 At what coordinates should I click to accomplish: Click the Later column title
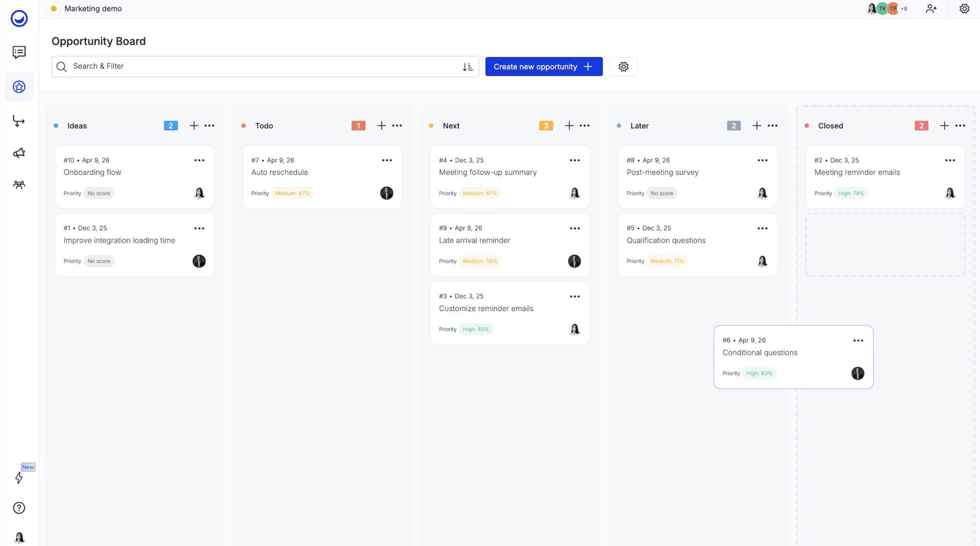coord(640,126)
